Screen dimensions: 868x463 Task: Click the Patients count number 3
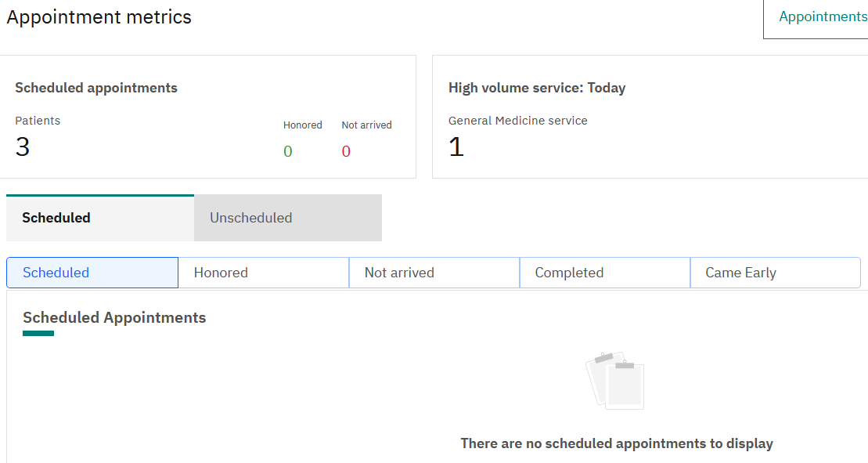[x=23, y=146]
